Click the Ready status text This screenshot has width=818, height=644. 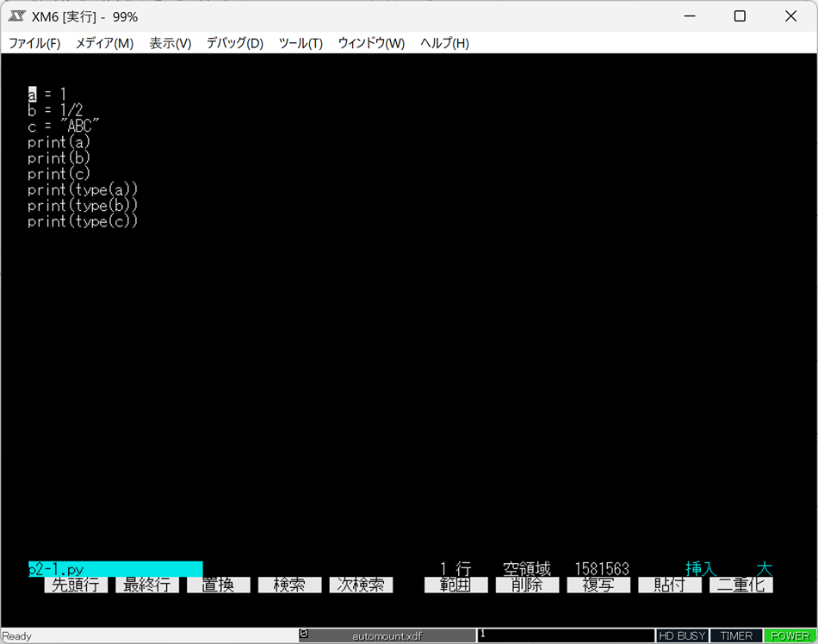pos(16,636)
